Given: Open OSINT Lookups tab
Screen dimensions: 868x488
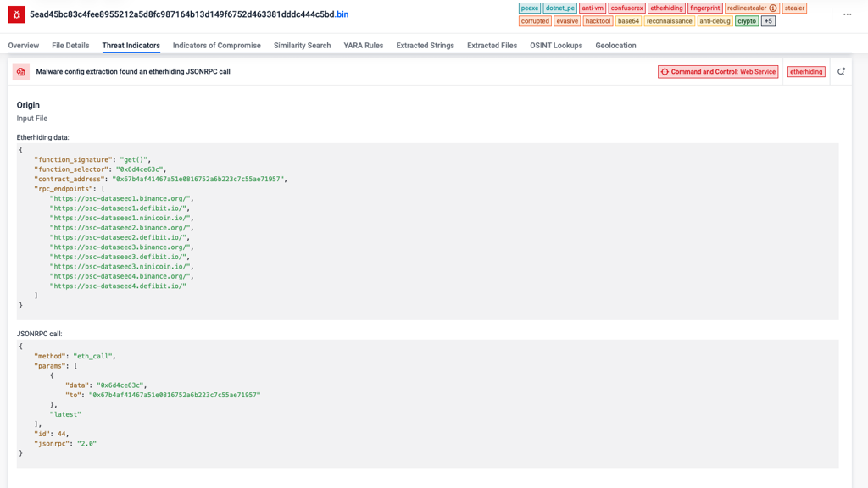Looking at the screenshot, I should [x=556, y=46].
